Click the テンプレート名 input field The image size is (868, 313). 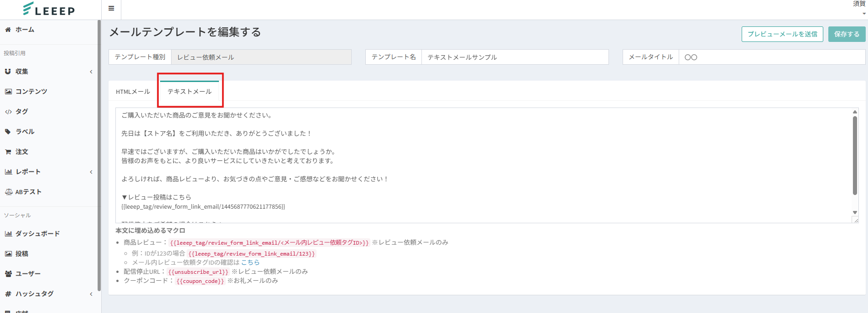(x=515, y=57)
